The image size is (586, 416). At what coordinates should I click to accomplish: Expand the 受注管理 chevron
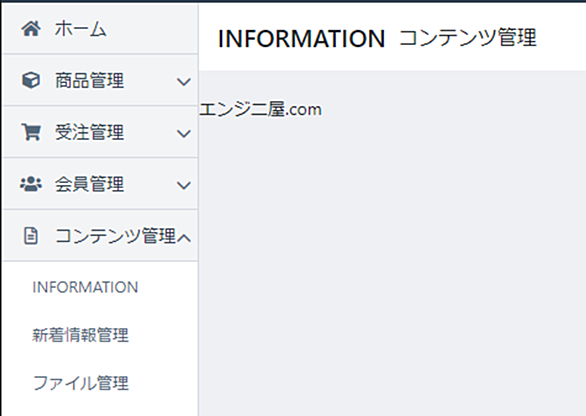[x=183, y=133]
